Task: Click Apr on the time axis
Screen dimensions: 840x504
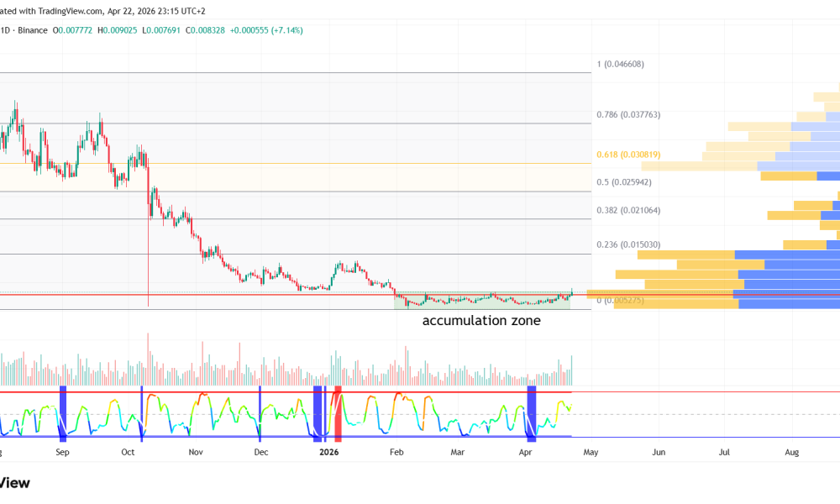Action: pos(525,452)
